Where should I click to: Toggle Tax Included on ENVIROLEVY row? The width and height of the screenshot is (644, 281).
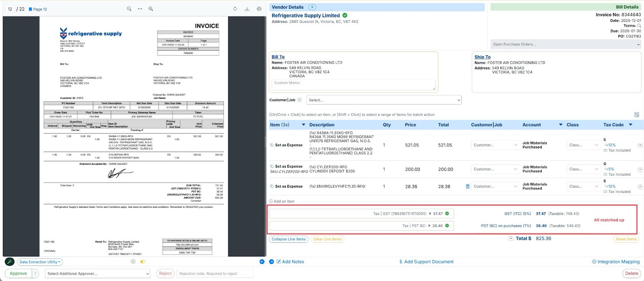tap(605, 192)
